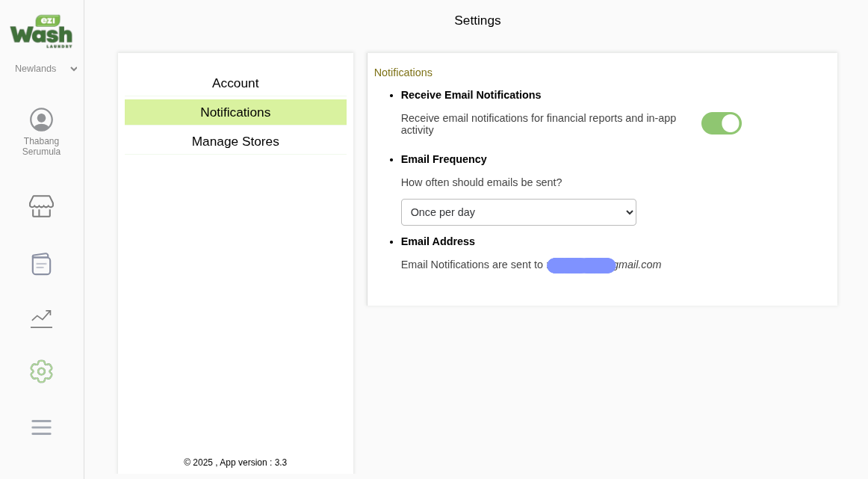The width and height of the screenshot is (868, 479).
Task: Open the trend chart reports icon
Action: [x=42, y=318]
